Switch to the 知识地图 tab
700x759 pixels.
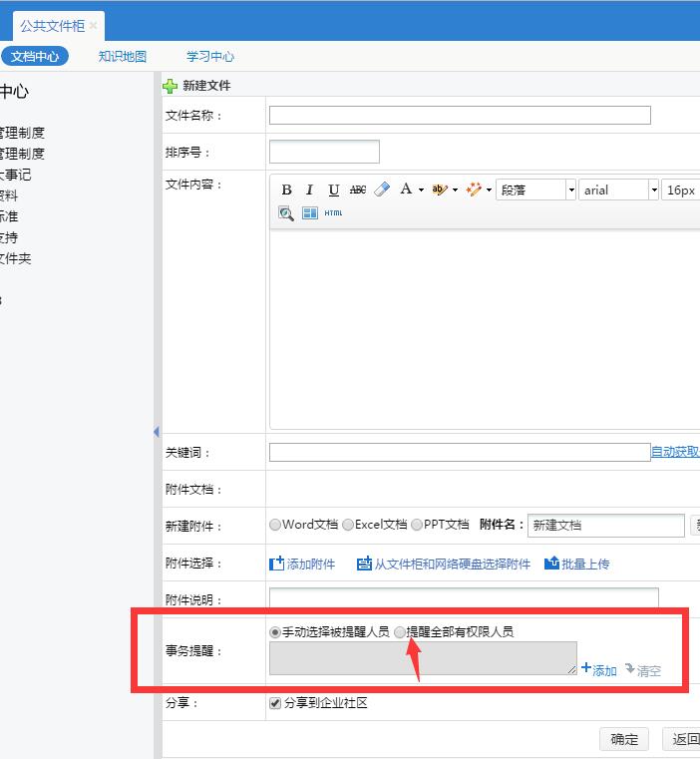[x=122, y=57]
